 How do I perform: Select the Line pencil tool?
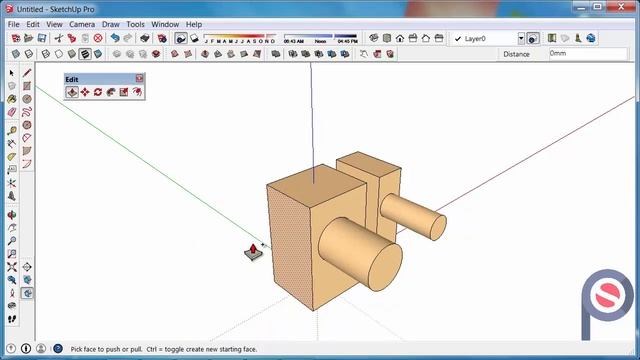27,73
